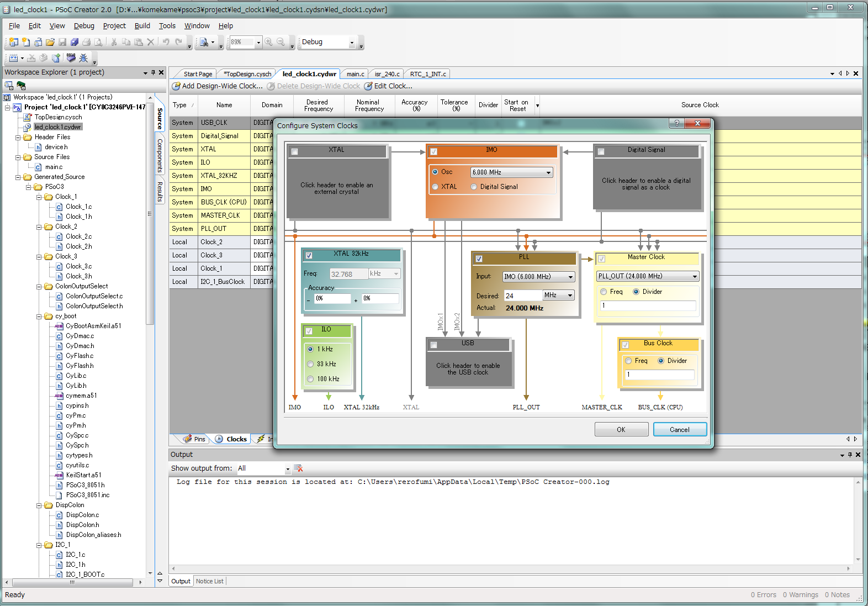The height and width of the screenshot is (606, 868).
Task: Switch to the main.c tab
Action: (355, 74)
